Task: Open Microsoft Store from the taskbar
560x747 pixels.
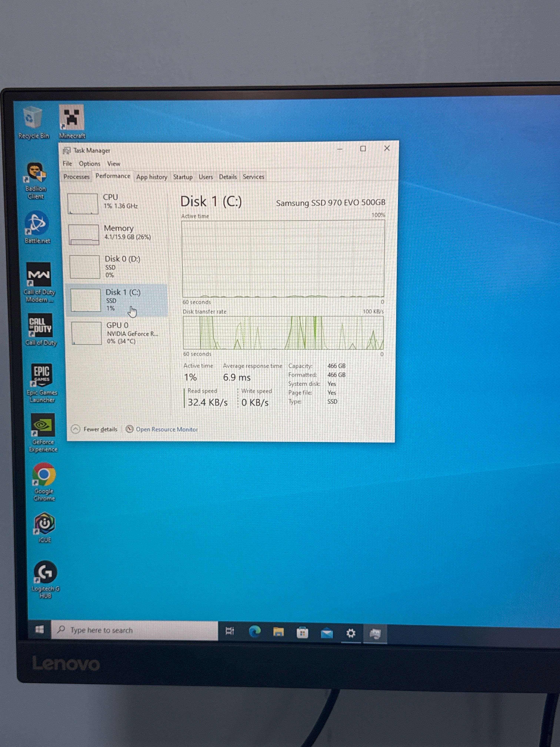Action: (302, 633)
